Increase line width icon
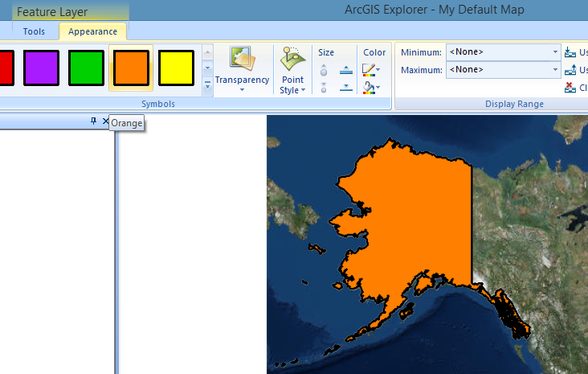 (x=345, y=70)
